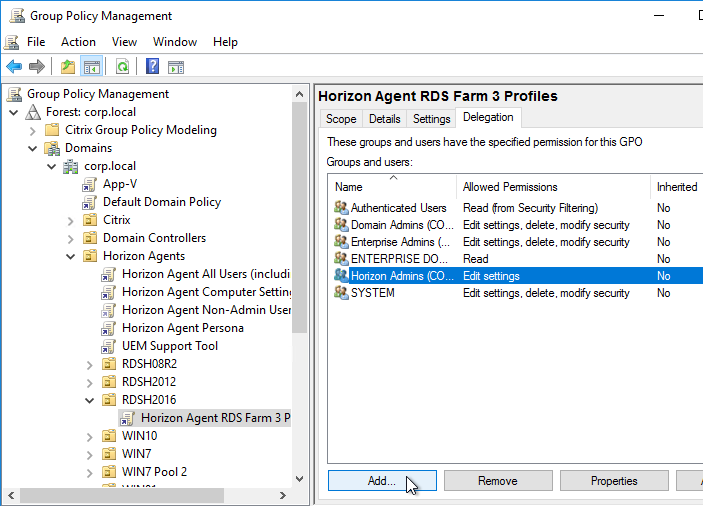This screenshot has height=506, width=703.
Task: Select the Horizon Admins row
Action: coord(518,276)
